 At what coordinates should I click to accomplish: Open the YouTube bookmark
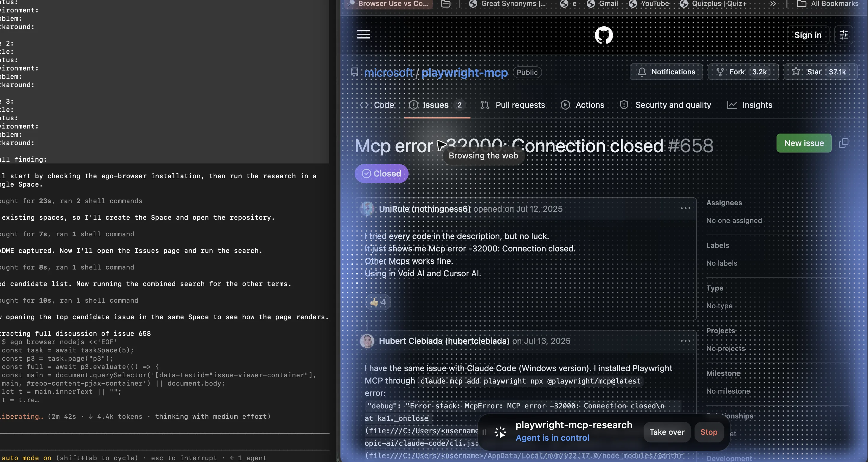coord(649,4)
